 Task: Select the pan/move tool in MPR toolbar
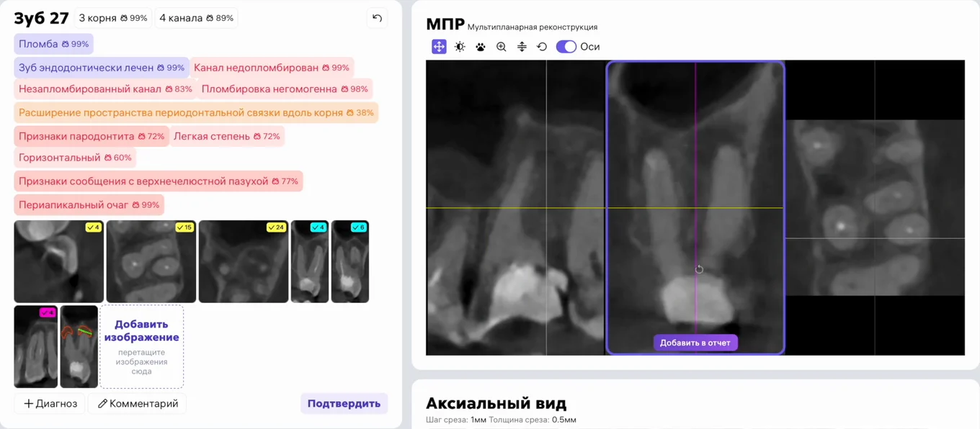(439, 47)
